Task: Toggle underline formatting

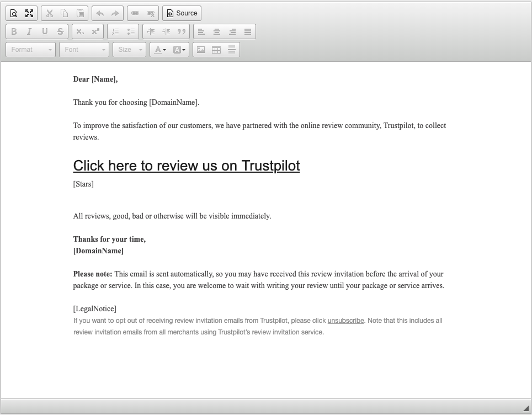Action: (x=45, y=31)
